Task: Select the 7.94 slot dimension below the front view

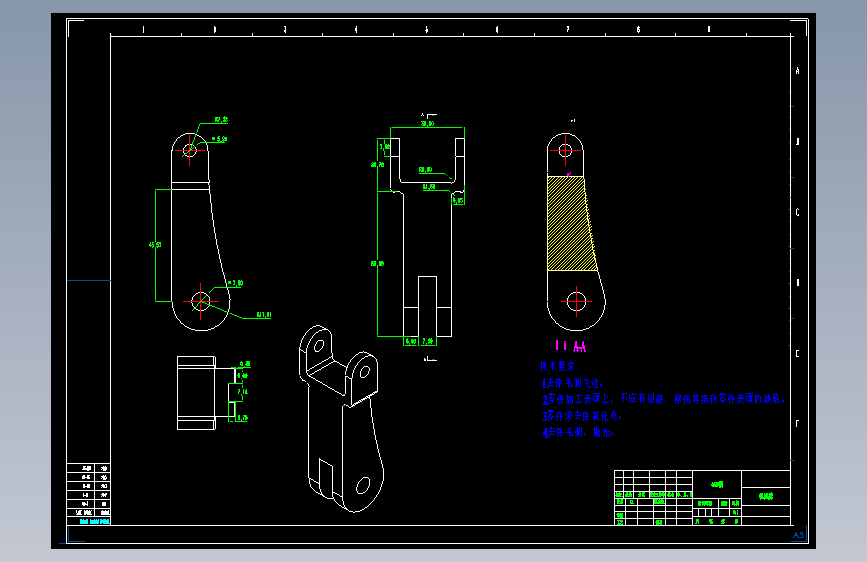Action: [428, 341]
